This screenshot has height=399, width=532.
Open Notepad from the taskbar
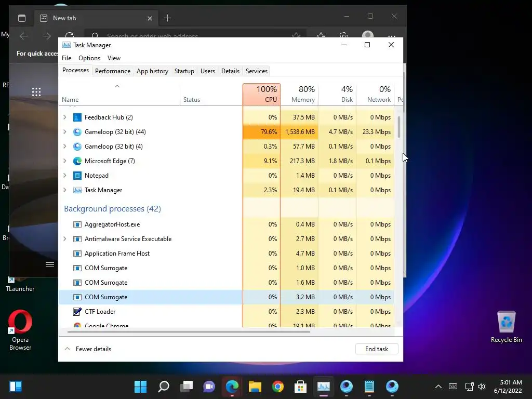(x=369, y=387)
